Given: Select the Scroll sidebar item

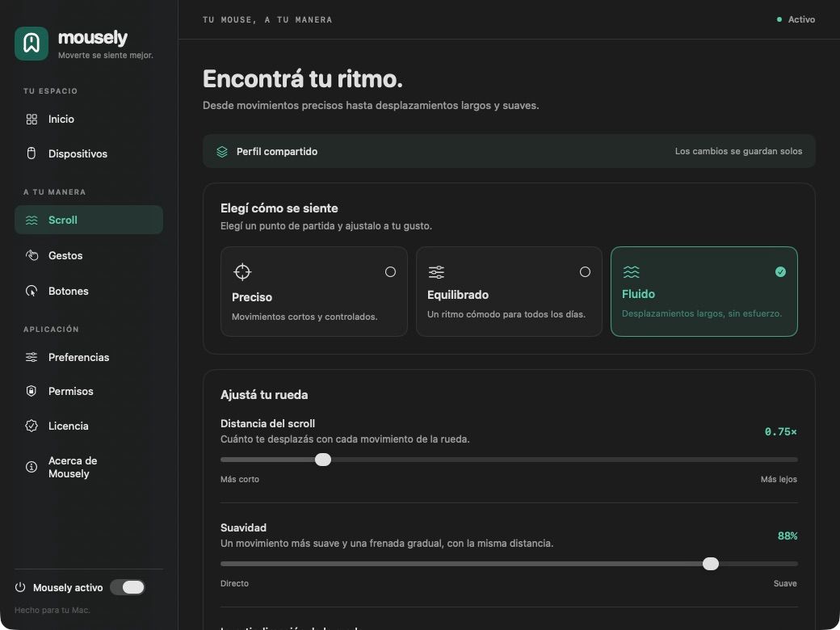Looking at the screenshot, I should point(89,220).
